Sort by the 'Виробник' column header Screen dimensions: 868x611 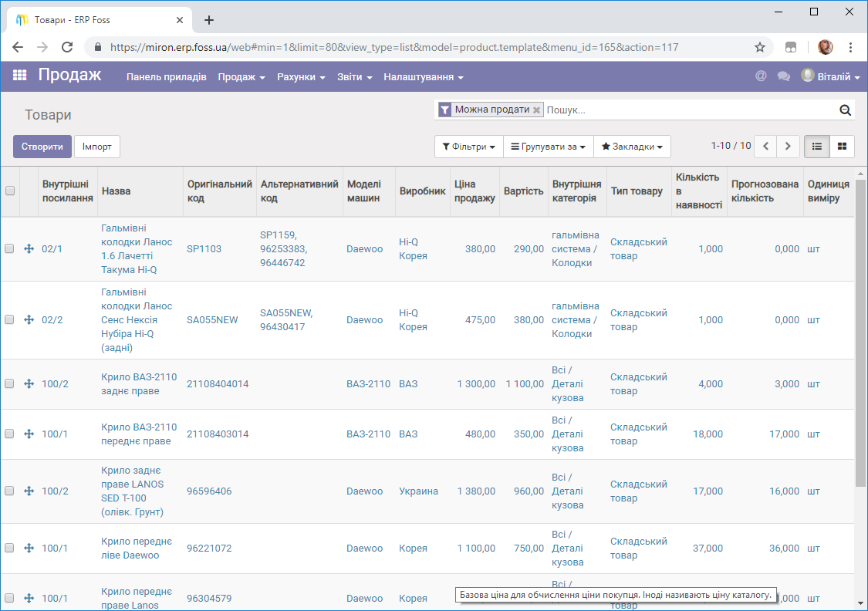pos(422,191)
